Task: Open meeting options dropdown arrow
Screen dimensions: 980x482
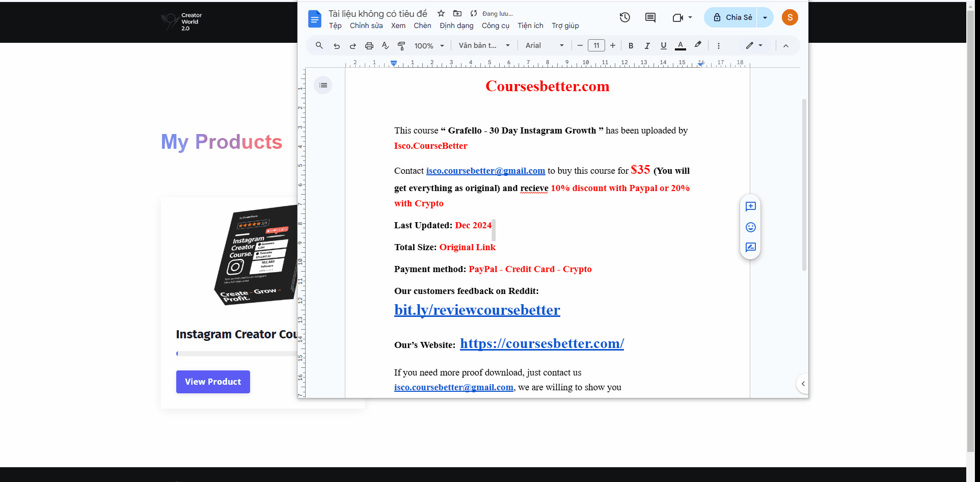Action: (x=690, y=17)
